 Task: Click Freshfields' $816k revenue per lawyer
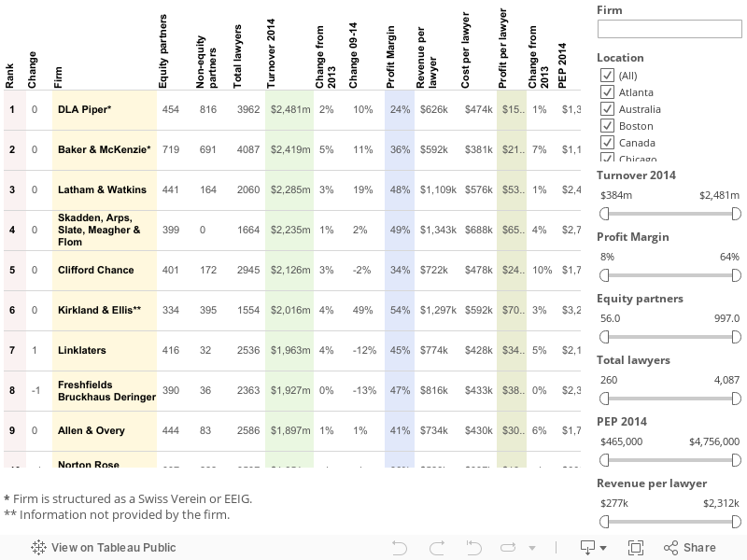pyautogui.click(x=433, y=390)
